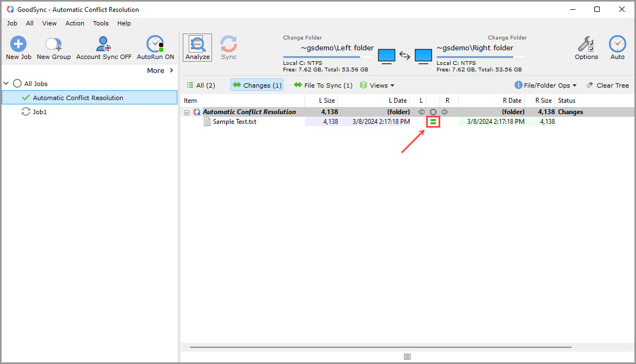Collapse the All Jobs group
The width and height of the screenshot is (636, 364).
coord(6,83)
